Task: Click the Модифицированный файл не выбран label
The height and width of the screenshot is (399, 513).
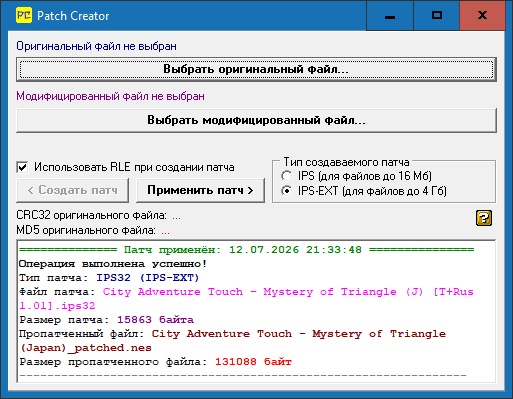Action: pos(110,96)
